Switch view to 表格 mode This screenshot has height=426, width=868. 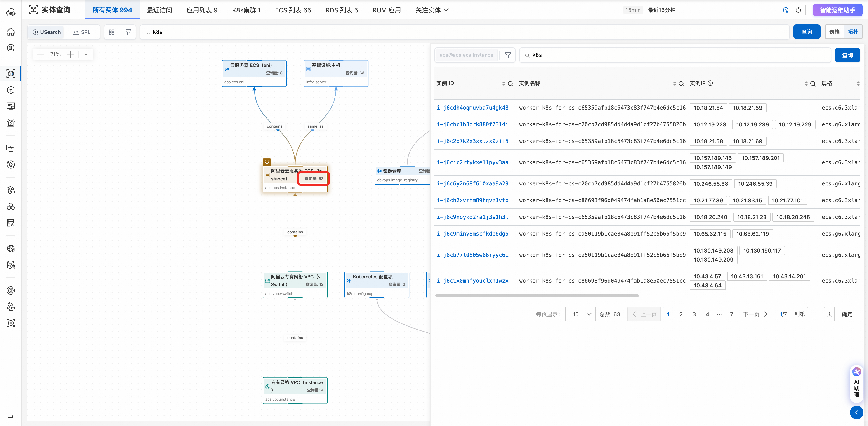(834, 32)
